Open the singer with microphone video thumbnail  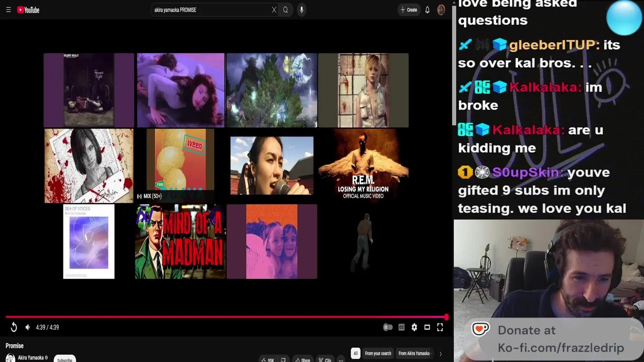point(272,165)
